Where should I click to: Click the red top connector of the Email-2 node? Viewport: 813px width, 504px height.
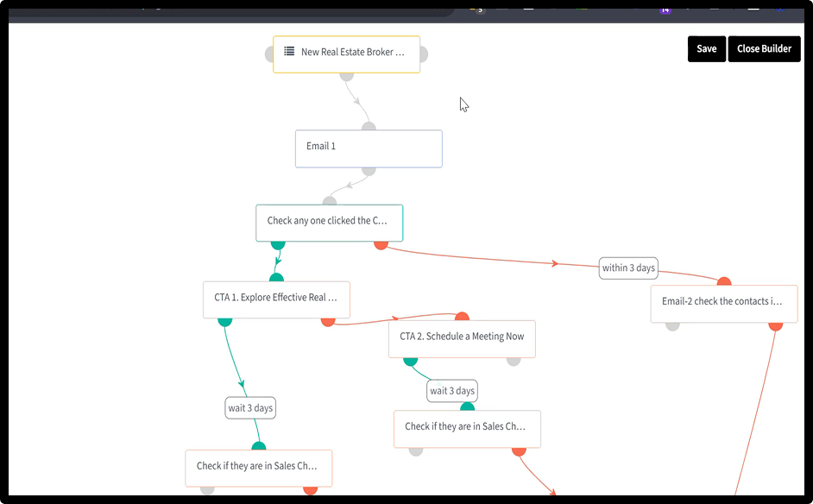(x=724, y=281)
